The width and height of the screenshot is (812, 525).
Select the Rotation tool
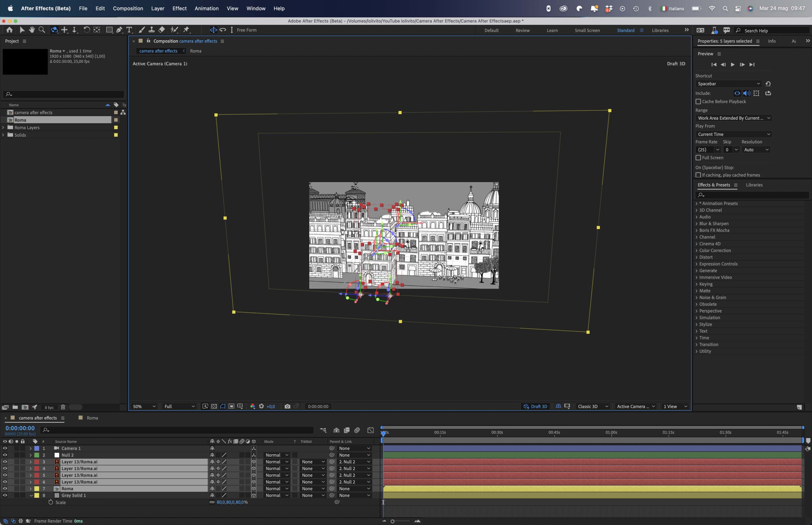pos(87,30)
